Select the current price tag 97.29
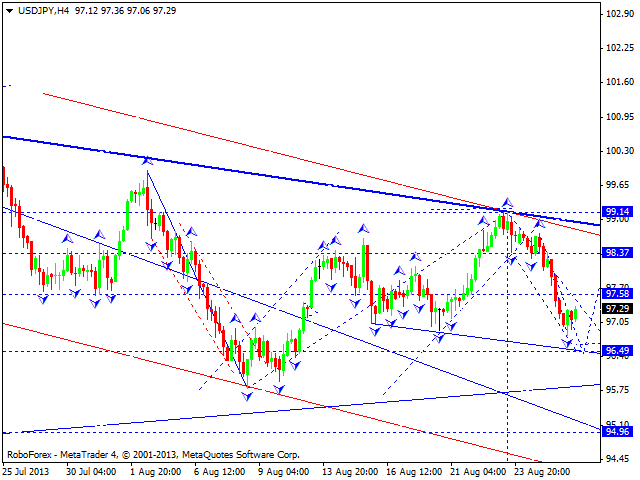The width and height of the screenshot is (640, 480). [617, 309]
